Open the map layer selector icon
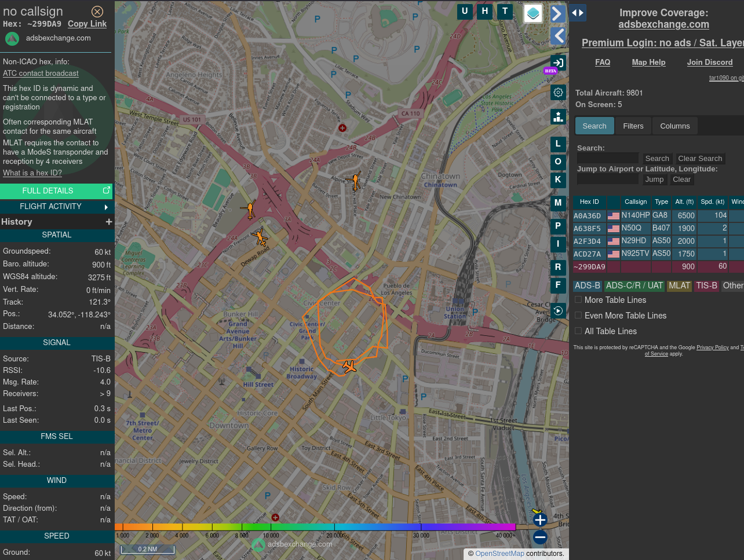Viewport: 744px width, 560px height. (x=533, y=13)
